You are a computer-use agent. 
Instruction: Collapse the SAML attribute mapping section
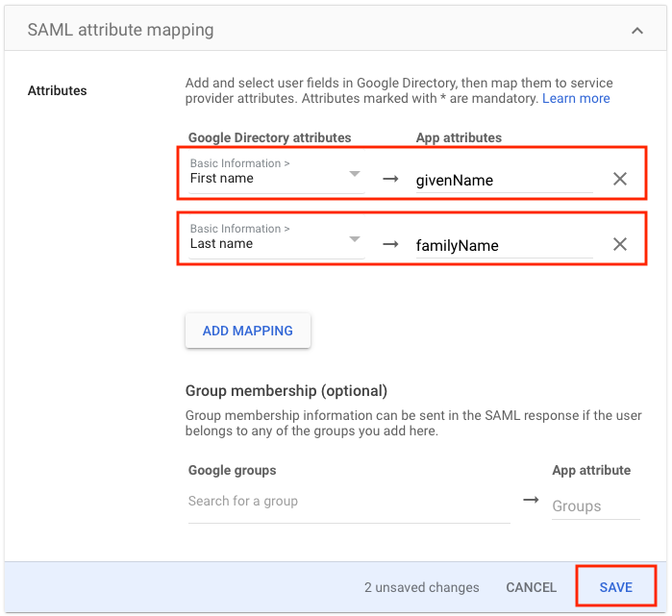636,31
